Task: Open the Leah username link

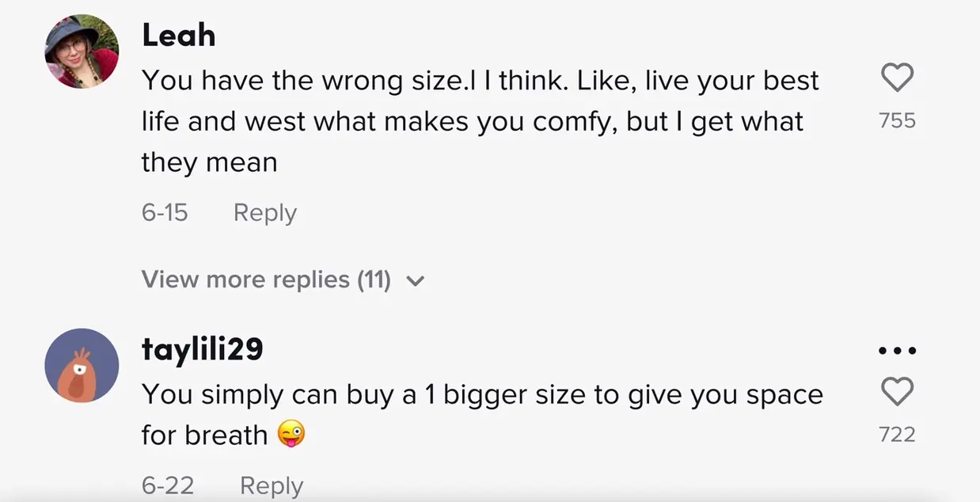Action: pos(178,36)
